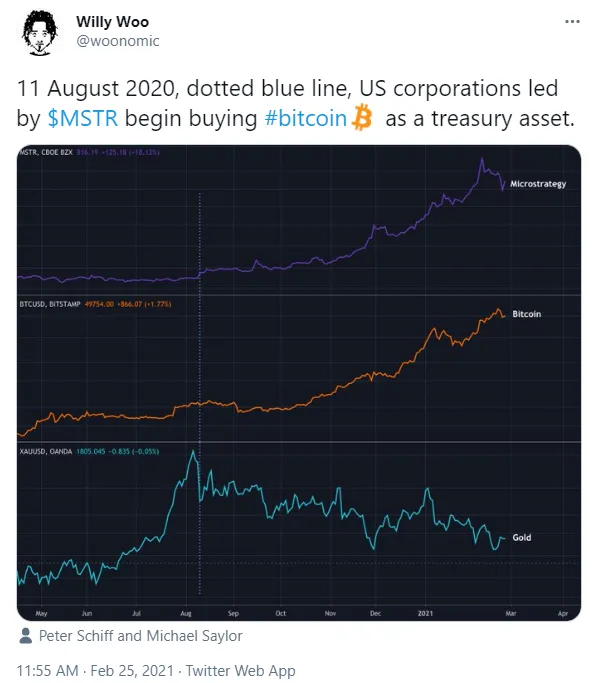
Task: Open the tweet's three-dot more menu
Action: click(572, 21)
